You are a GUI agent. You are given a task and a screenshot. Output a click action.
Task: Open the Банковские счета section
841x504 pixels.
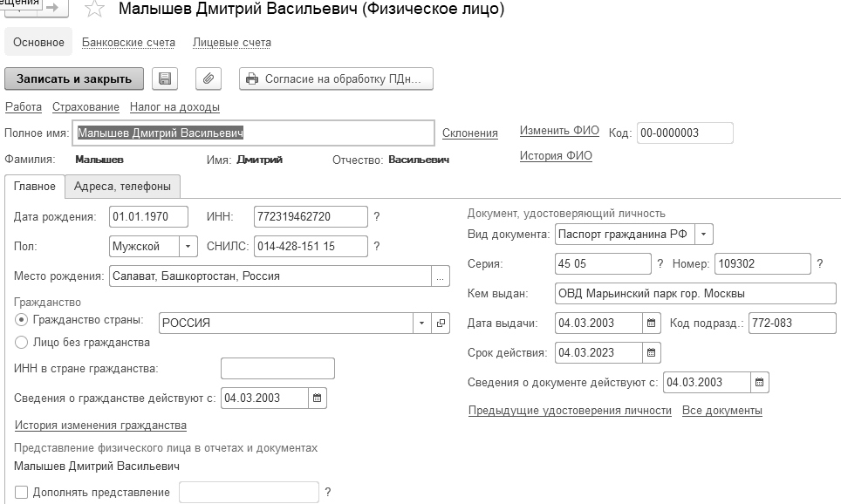coord(128,42)
